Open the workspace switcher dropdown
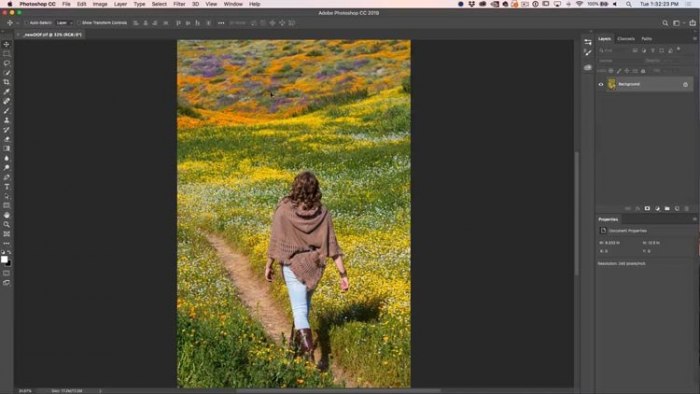This screenshot has width=700, height=394. click(x=678, y=23)
